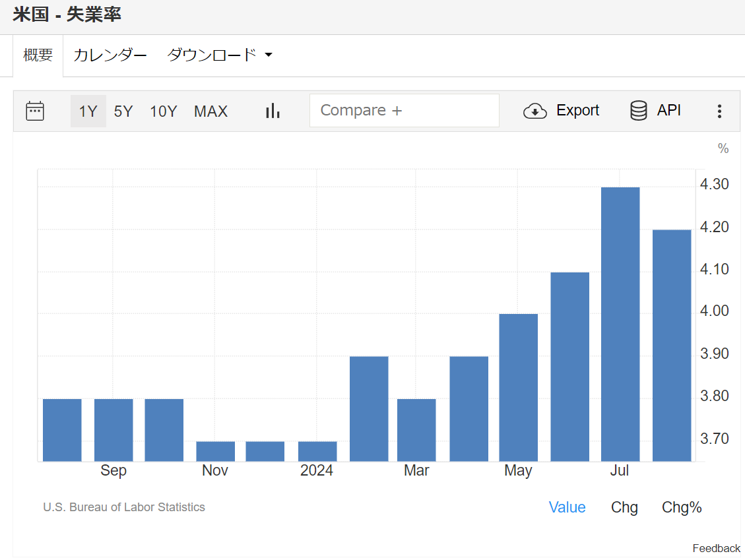
Task: Switch chart to 5Y range
Action: click(123, 111)
